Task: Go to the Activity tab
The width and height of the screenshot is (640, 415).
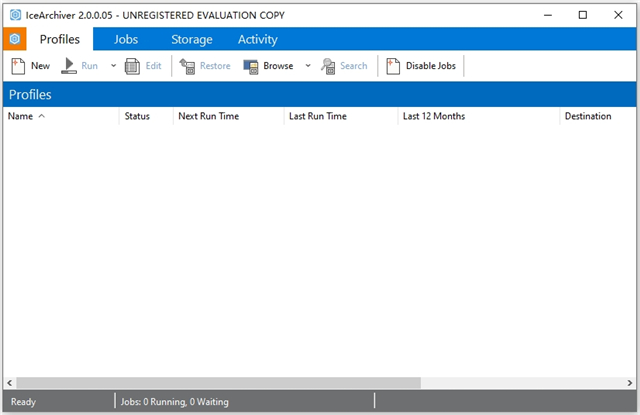Action: pos(257,39)
